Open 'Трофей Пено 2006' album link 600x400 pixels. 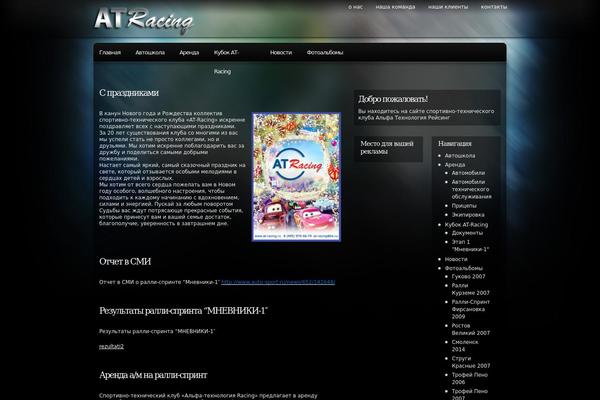(470, 379)
